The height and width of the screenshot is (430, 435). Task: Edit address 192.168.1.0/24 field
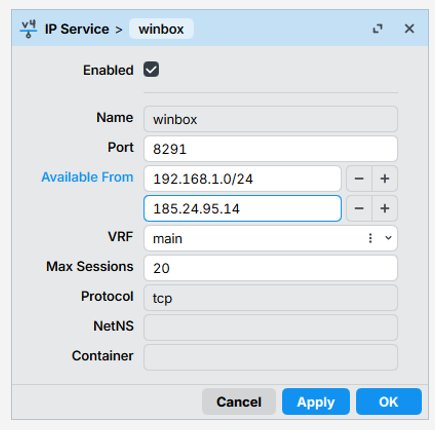[x=242, y=179]
